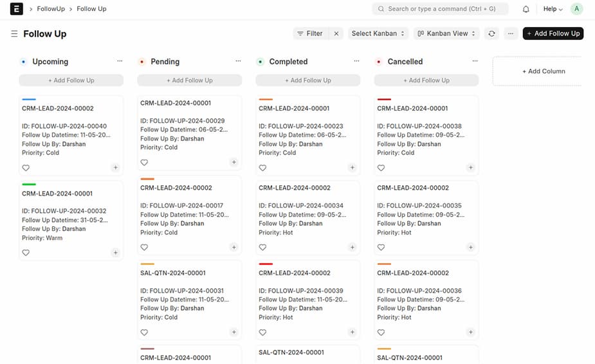The image size is (595, 364).
Task: Like card FOLLOW-UP-2024-00029
Action: point(144,163)
